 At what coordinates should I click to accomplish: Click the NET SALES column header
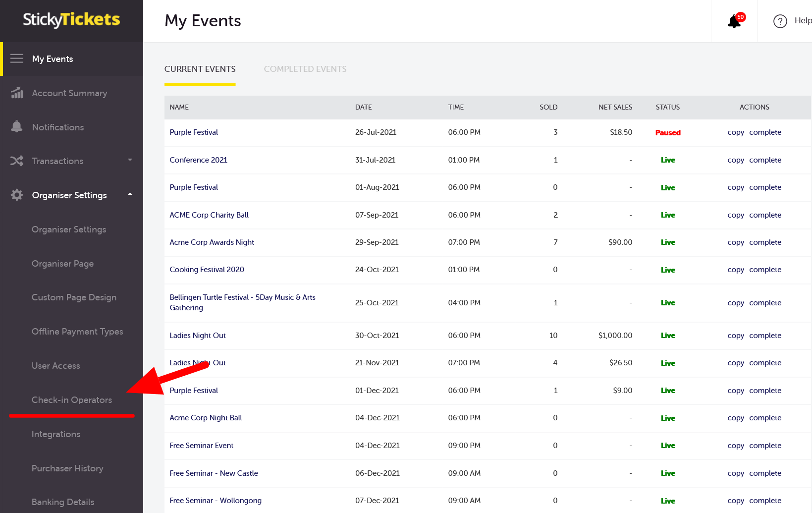pyautogui.click(x=615, y=107)
